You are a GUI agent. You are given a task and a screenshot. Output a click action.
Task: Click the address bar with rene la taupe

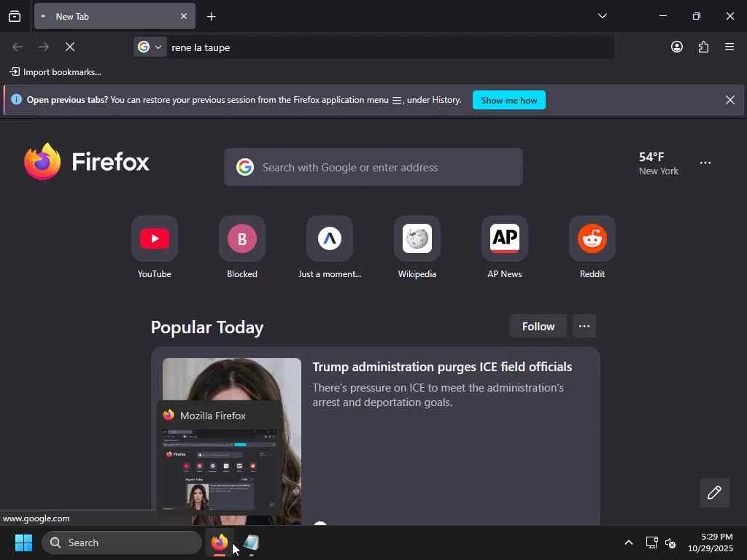(x=390, y=47)
